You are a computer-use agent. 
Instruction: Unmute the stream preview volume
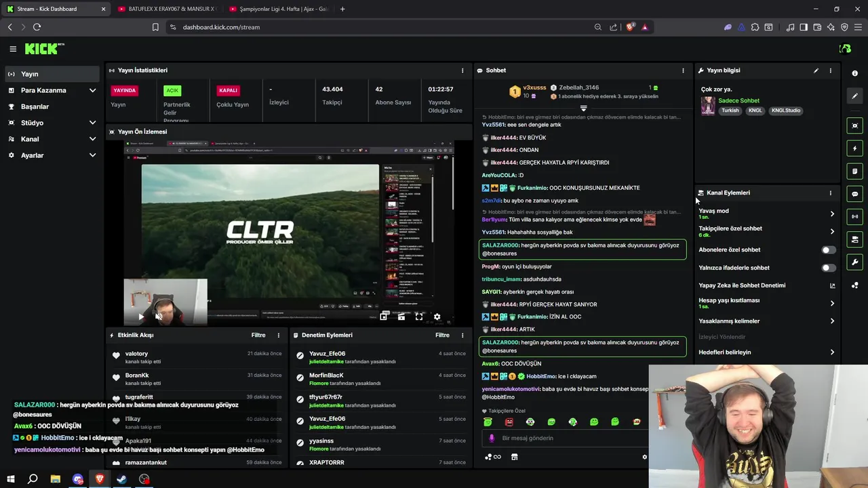point(158,317)
